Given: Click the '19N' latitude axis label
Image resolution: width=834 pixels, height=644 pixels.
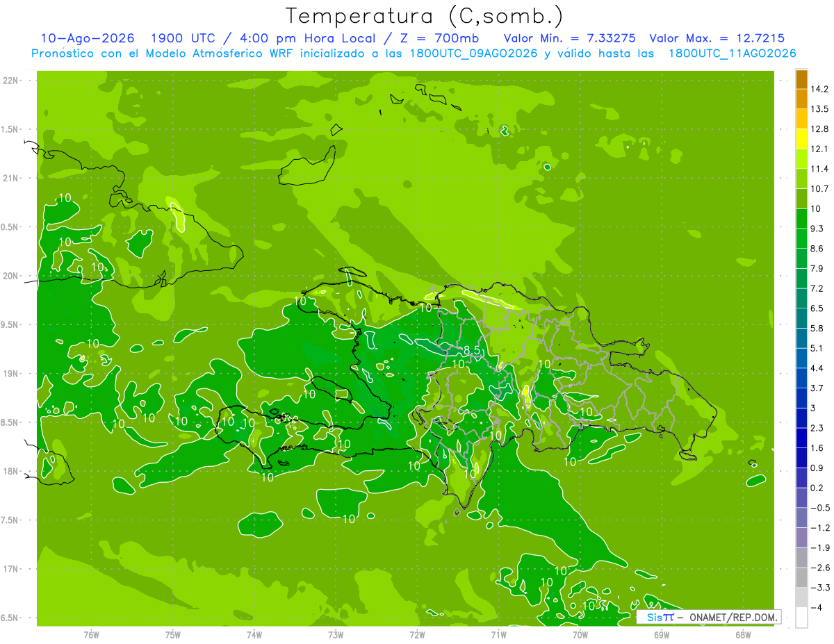Looking at the screenshot, I should (10, 373).
